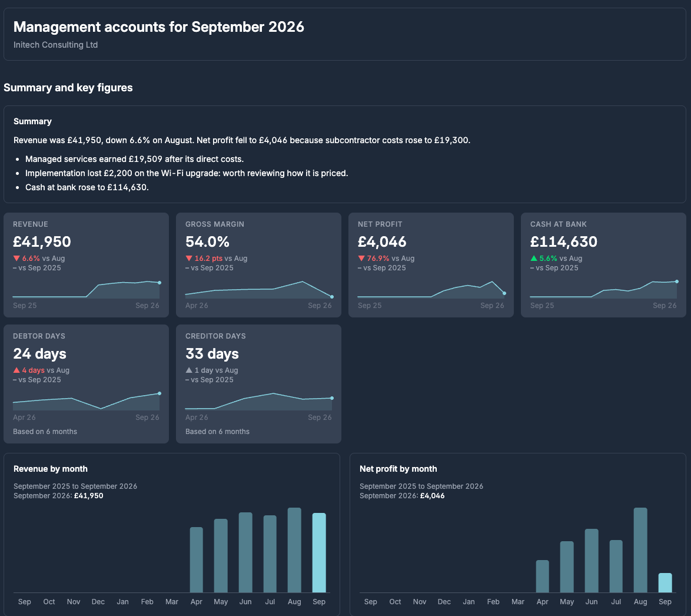Viewport: 691px width, 616px height.
Task: Click the Initech Consulting Ltd subtitle
Action: pos(55,45)
